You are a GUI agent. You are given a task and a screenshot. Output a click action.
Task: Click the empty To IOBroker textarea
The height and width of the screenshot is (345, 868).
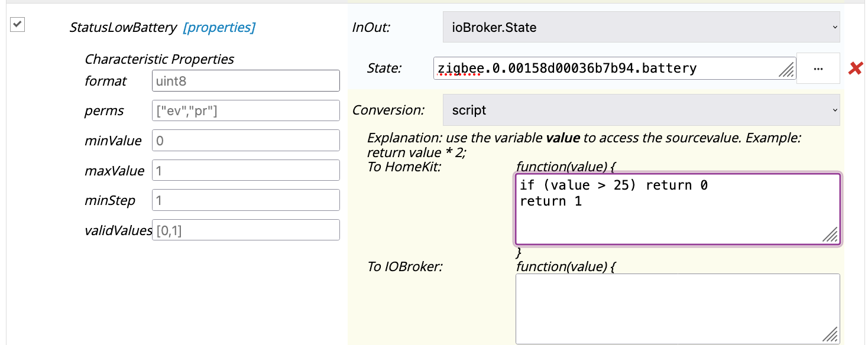coord(677,308)
